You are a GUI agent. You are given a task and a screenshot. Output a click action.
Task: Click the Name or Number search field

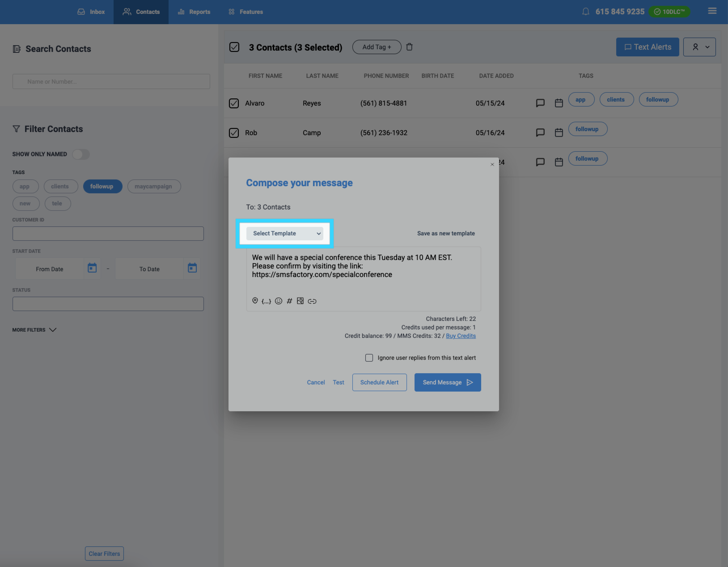(111, 81)
